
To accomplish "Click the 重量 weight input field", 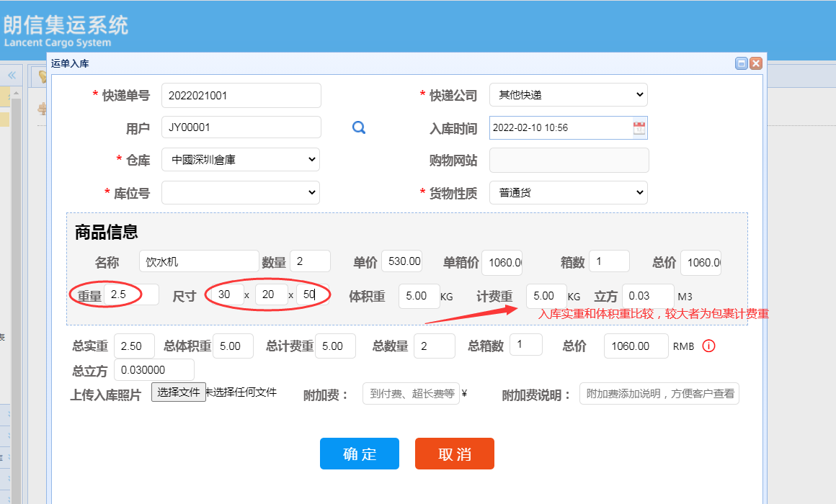I will (x=131, y=294).
